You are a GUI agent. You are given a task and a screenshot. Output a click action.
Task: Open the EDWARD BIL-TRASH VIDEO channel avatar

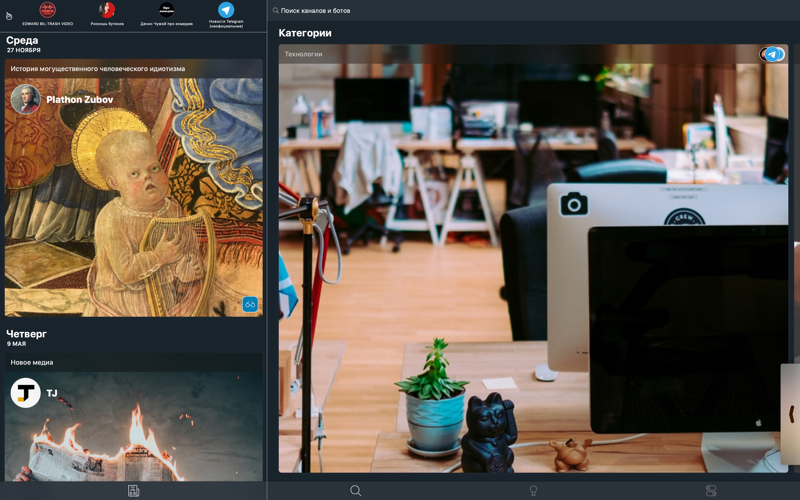(47, 11)
